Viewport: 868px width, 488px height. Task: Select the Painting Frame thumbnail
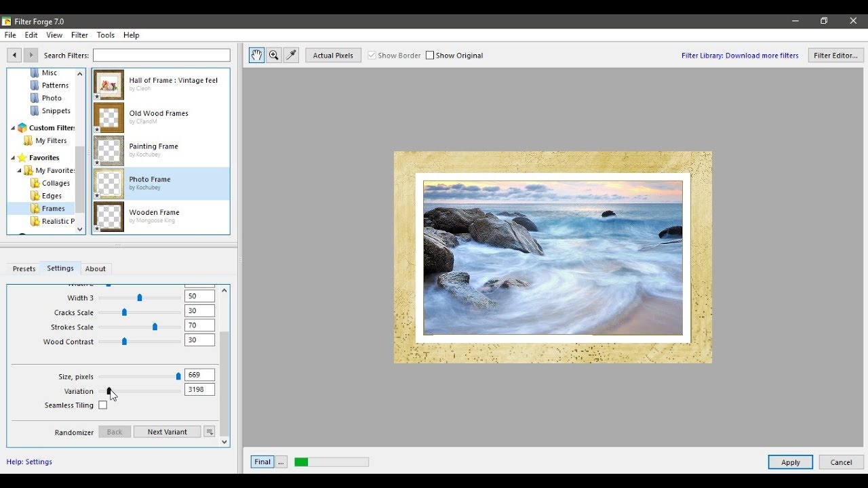pos(108,150)
